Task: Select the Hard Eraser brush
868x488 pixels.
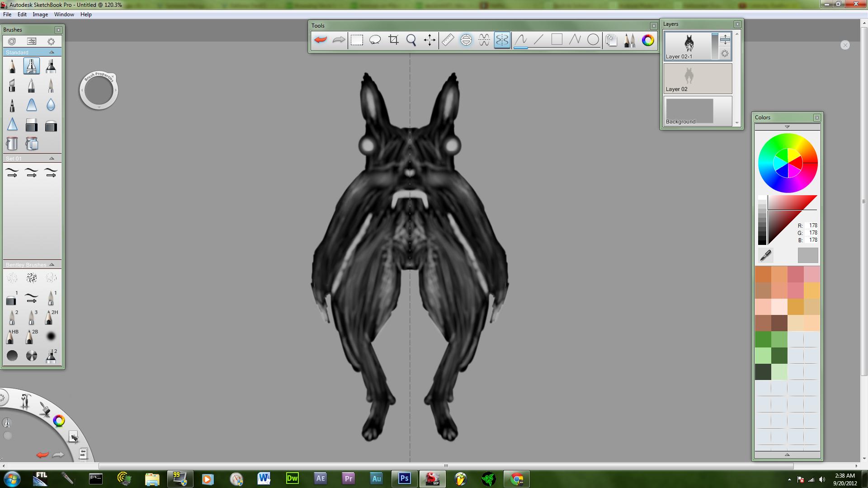Action: 32,125
